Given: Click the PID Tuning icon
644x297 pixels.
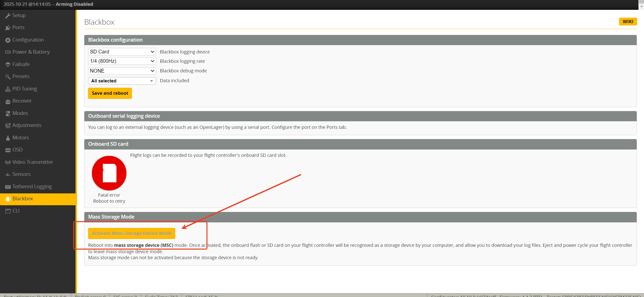Looking at the screenshot, I should tap(8, 89).
